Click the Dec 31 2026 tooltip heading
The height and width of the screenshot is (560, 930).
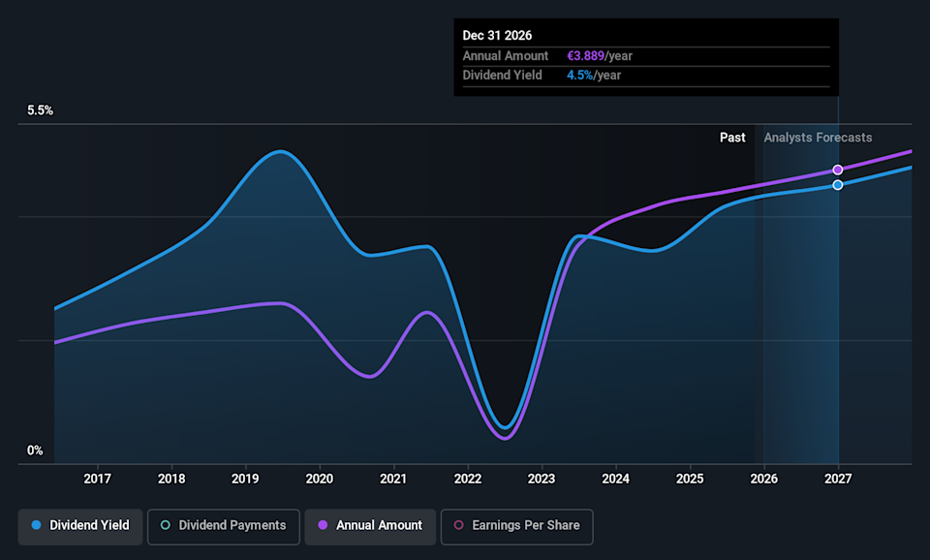(497, 36)
